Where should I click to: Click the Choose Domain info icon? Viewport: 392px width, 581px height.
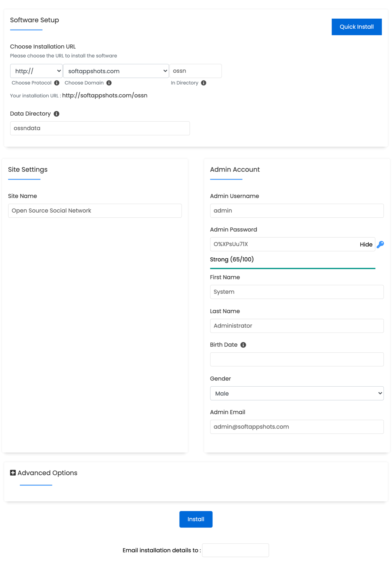tap(109, 83)
